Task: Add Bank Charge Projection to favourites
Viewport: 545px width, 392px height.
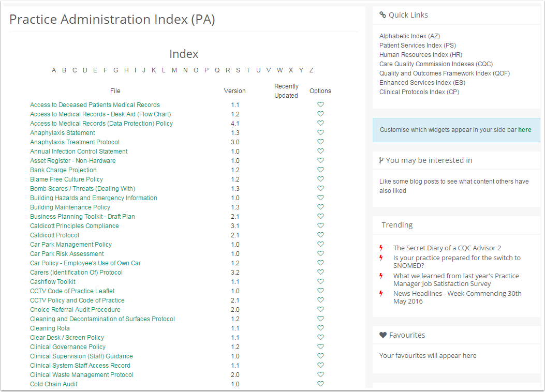Action: pos(320,170)
